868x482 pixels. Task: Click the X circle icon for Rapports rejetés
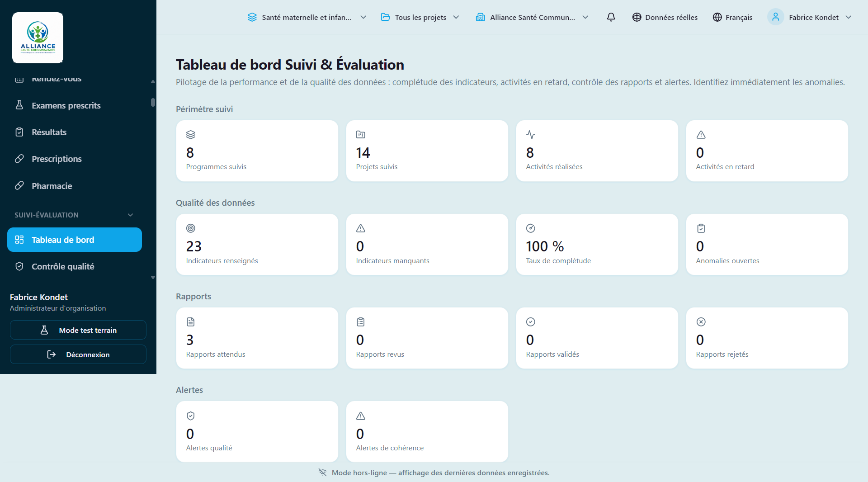(701, 322)
